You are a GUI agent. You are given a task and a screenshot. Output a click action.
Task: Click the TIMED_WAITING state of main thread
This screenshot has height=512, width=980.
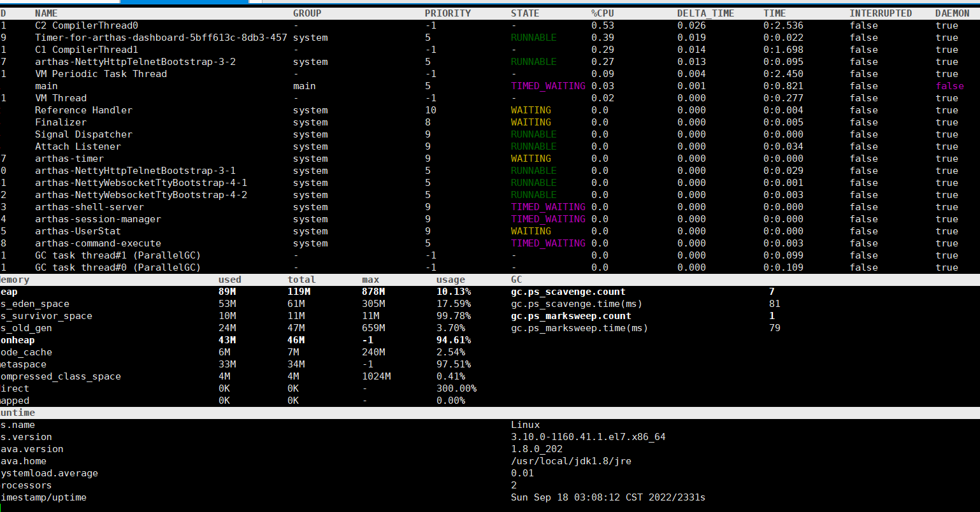point(548,86)
